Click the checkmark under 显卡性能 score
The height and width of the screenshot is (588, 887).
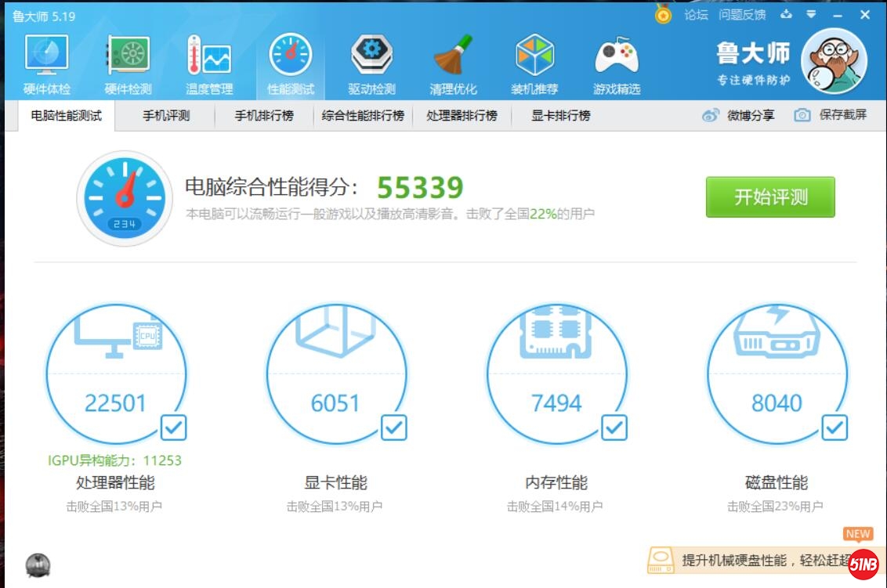coord(393,427)
